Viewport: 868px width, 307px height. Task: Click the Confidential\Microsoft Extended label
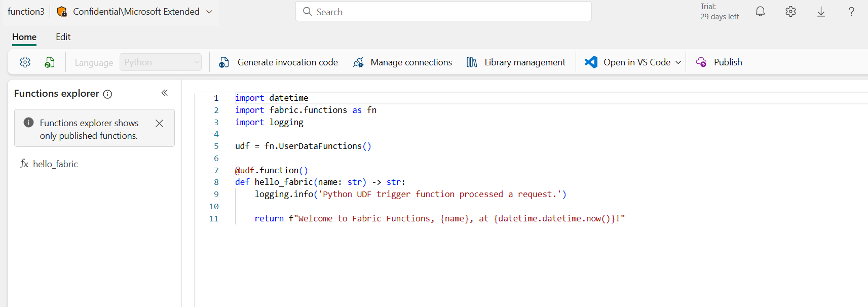tap(136, 12)
